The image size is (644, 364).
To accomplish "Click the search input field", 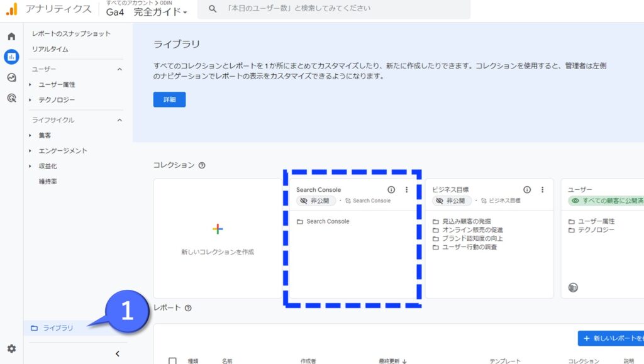I will [x=334, y=9].
